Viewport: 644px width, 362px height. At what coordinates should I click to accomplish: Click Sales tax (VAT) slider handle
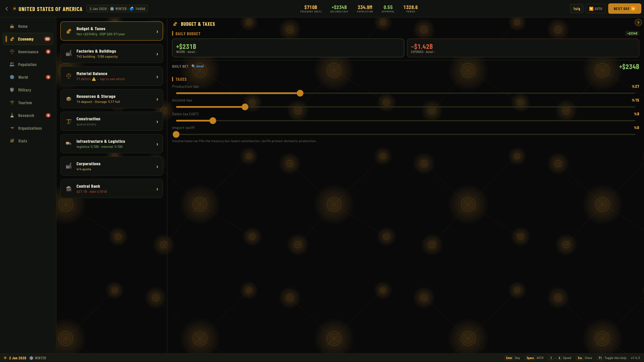[x=213, y=121]
